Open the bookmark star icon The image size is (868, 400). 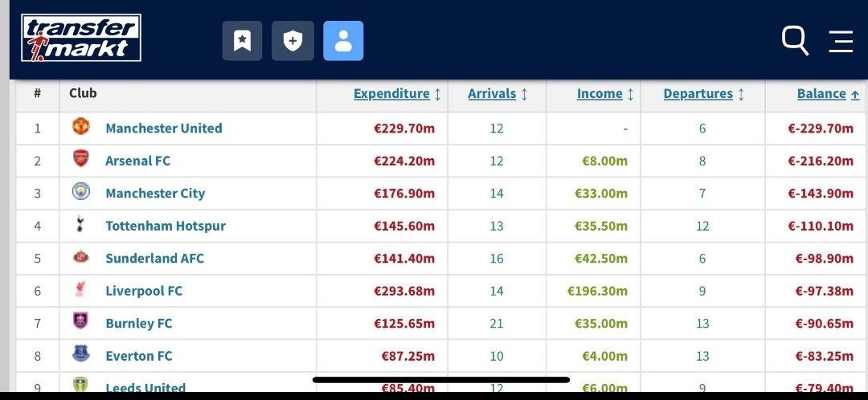click(242, 41)
